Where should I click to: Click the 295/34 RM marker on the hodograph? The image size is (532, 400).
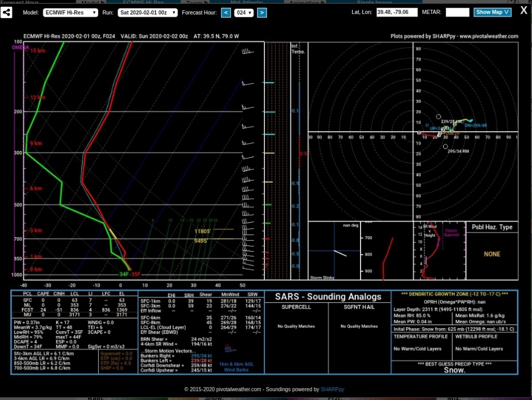(x=445, y=147)
